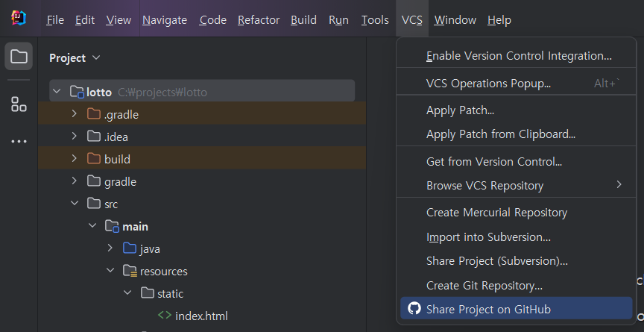The image size is (644, 332).
Task: Select the resources folder label
Action: (163, 272)
